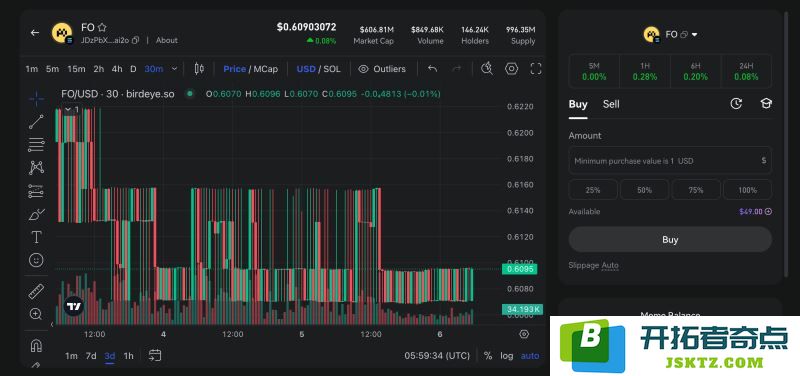Toggle percent scale mode
Viewport: 800px width, 376px height.
488,356
